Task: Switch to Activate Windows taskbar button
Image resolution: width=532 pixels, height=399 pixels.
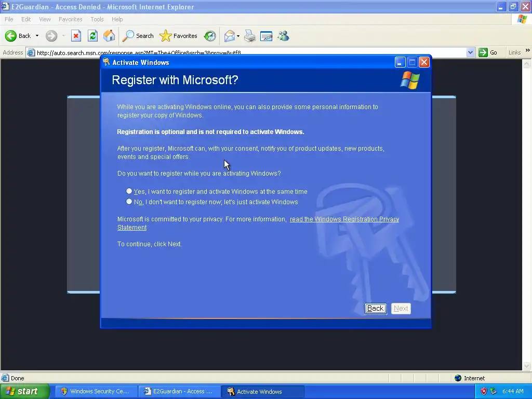Action: tap(262, 391)
